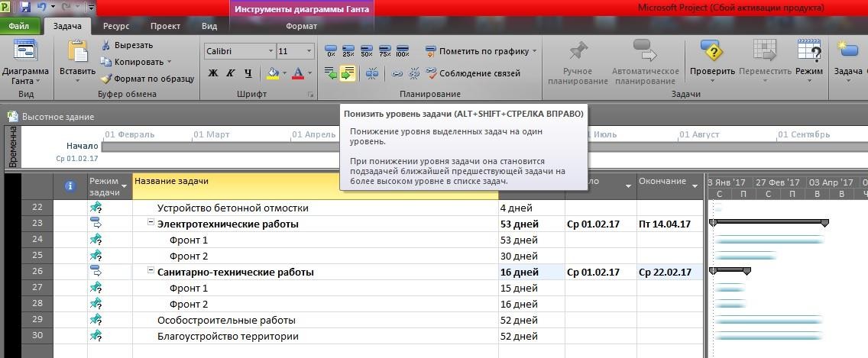Select row number 22

[37, 208]
